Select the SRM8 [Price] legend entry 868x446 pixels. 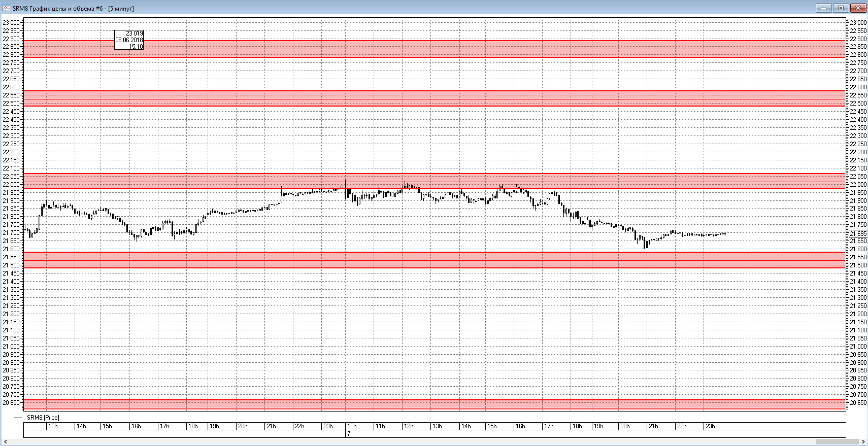click(43, 418)
